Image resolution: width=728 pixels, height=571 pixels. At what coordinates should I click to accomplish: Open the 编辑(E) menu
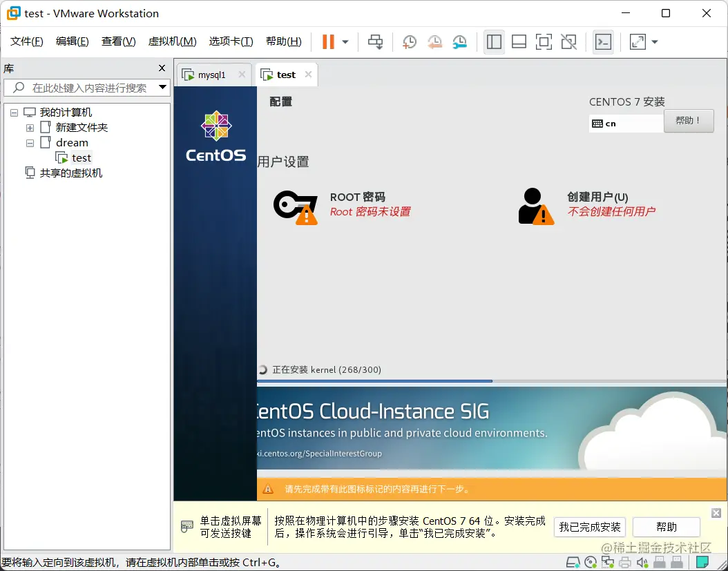(x=72, y=42)
